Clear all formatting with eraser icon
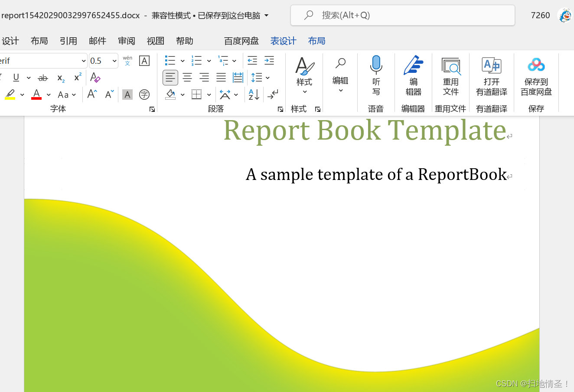Viewport: 574px width, 392px height. [x=95, y=78]
